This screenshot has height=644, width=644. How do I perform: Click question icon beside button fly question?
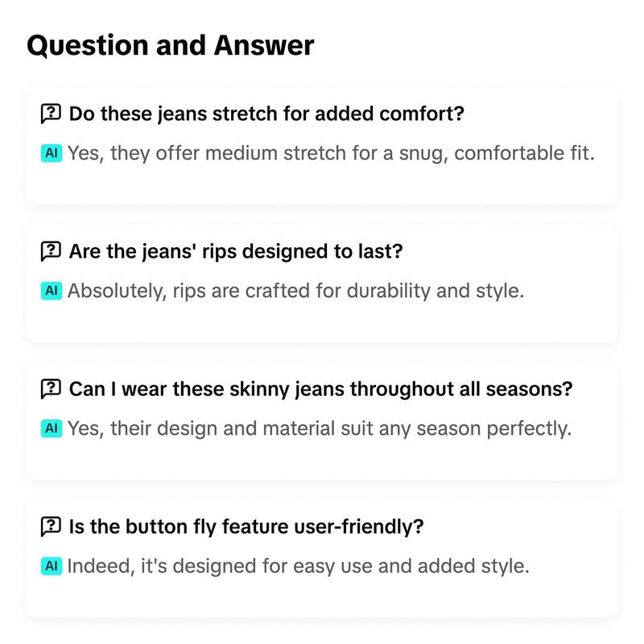(x=51, y=526)
